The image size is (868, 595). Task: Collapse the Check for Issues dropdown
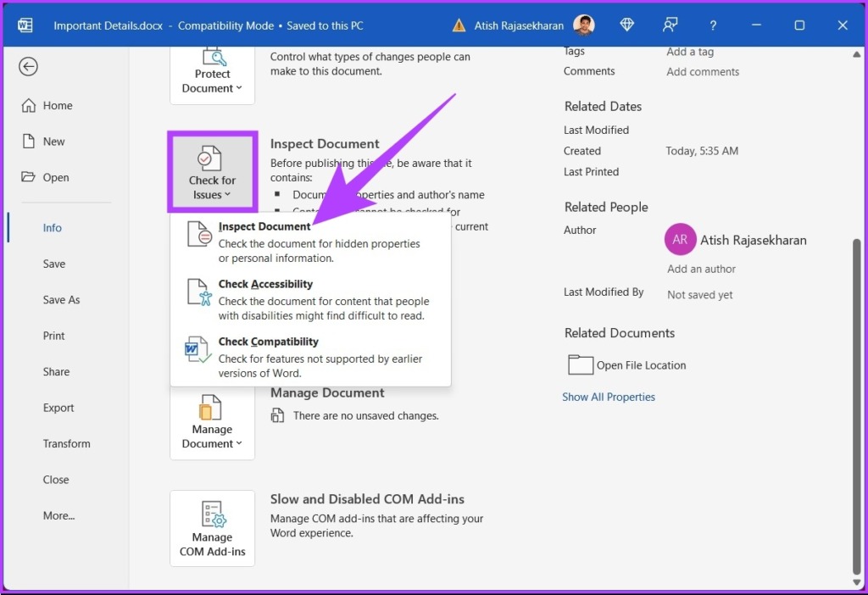[212, 172]
